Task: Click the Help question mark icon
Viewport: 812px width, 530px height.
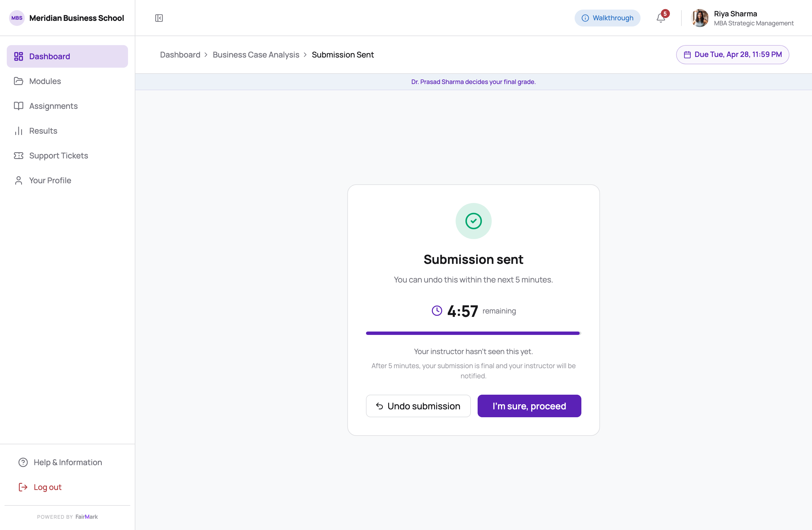Action: click(x=23, y=462)
